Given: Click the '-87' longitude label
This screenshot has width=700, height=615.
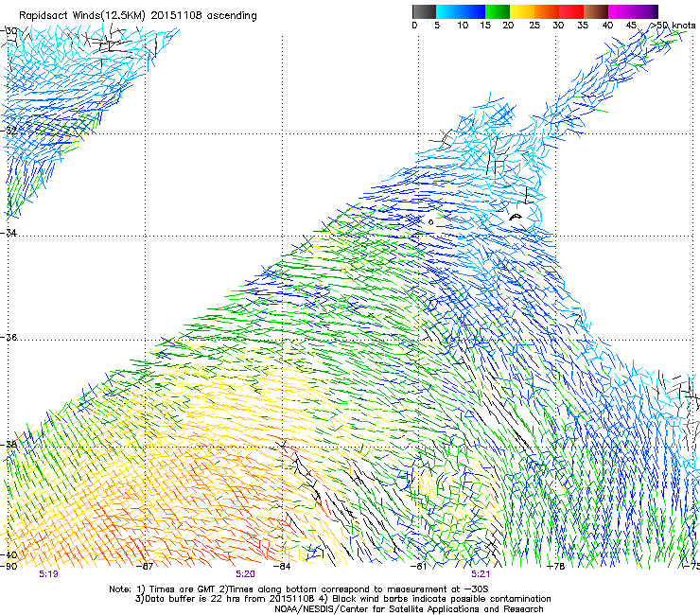Looking at the screenshot, I should 145,567.
